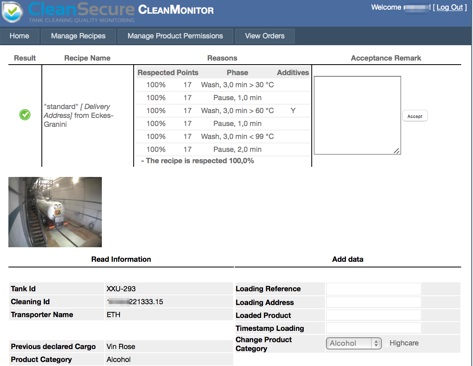Viewport: 473px width, 366px height.
Task: Click the Loading Reference input field
Action: (x=374, y=289)
